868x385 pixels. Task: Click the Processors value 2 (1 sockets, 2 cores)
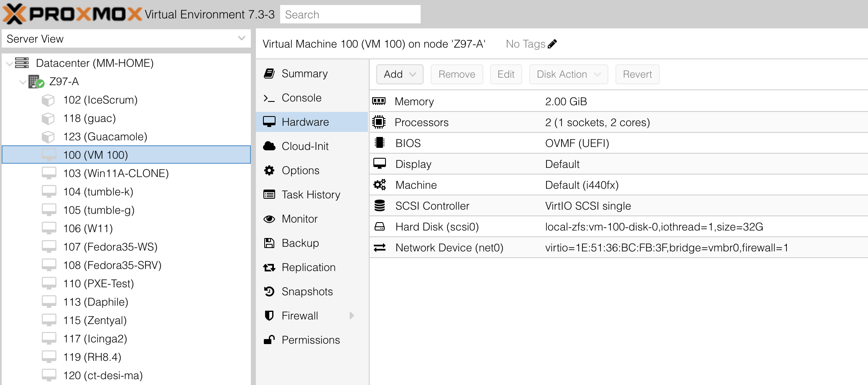coord(597,122)
